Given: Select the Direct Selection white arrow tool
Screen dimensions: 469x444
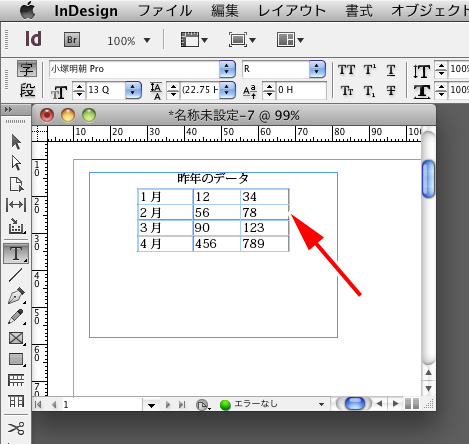Looking at the screenshot, I should pos(16,163).
